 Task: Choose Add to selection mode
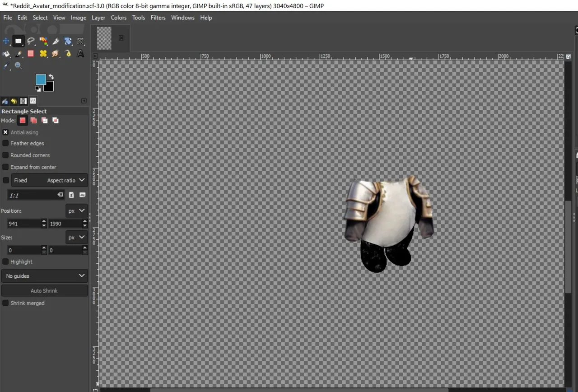click(x=33, y=121)
